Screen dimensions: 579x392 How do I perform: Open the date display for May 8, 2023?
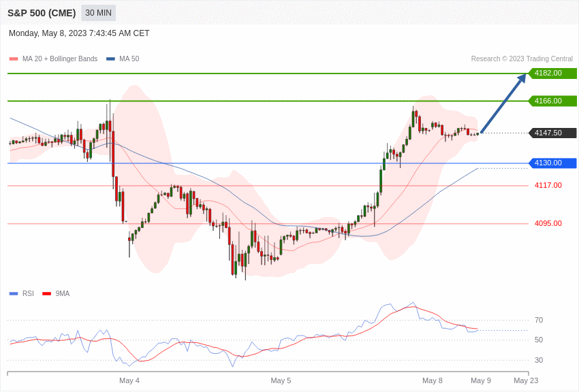[x=79, y=33]
